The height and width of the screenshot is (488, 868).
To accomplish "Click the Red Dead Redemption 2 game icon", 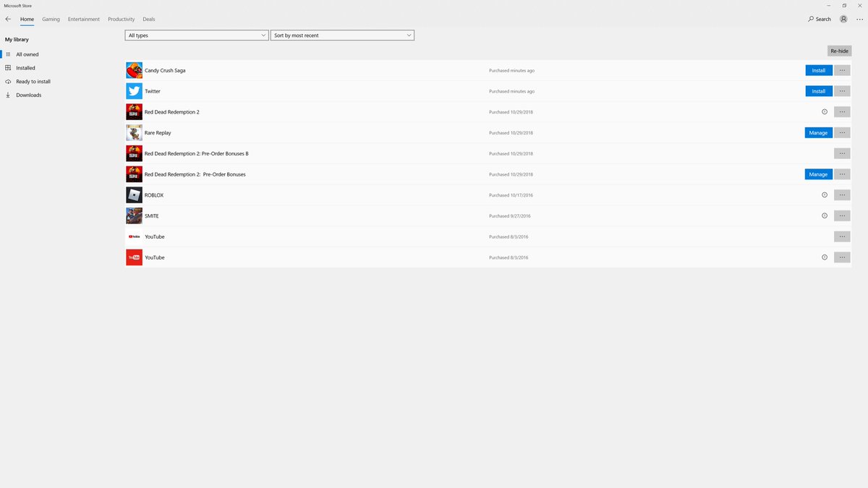I will pos(134,112).
